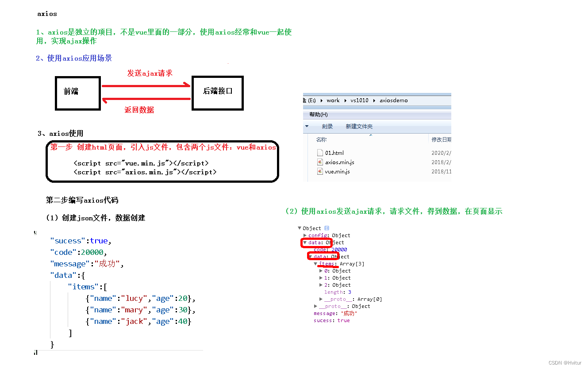588x369 pixels.
Task: Collapse the items: Array[3] node
Action: pos(315,264)
